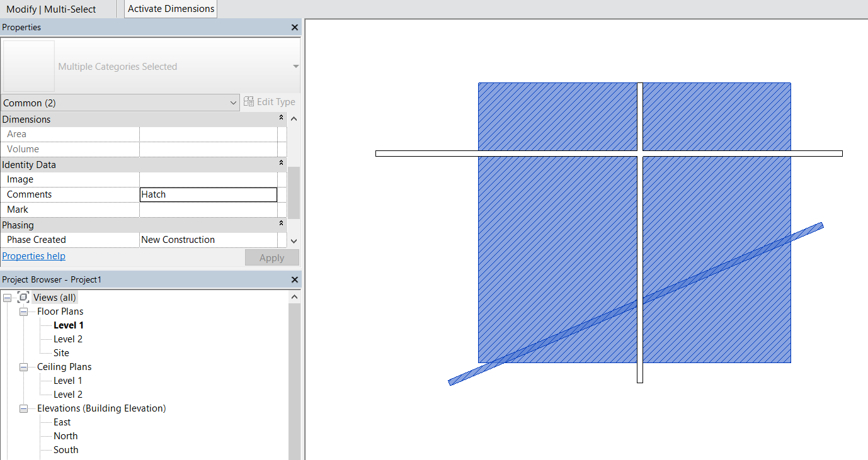868x460 pixels.
Task: Click the Comments field containing Hatch
Action: (x=208, y=194)
